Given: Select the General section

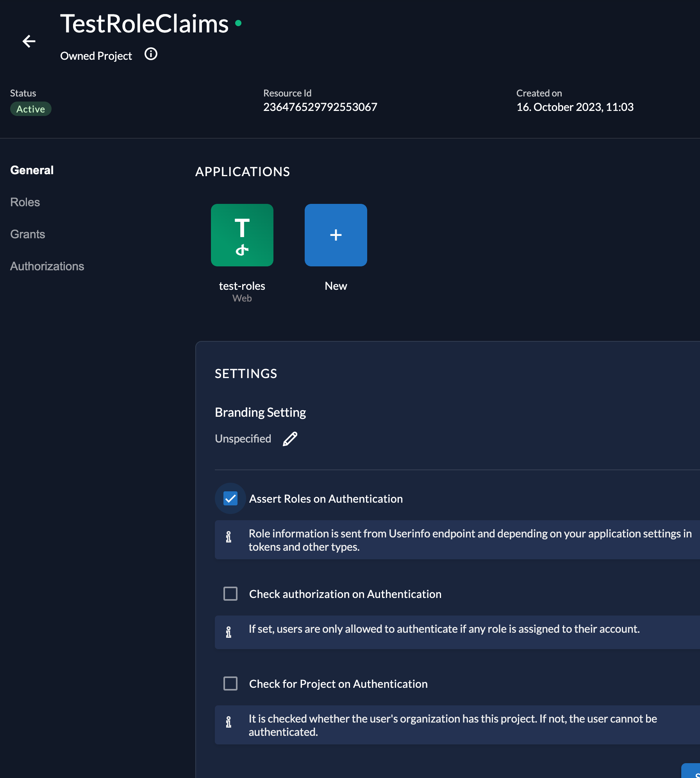Looking at the screenshot, I should coord(32,170).
